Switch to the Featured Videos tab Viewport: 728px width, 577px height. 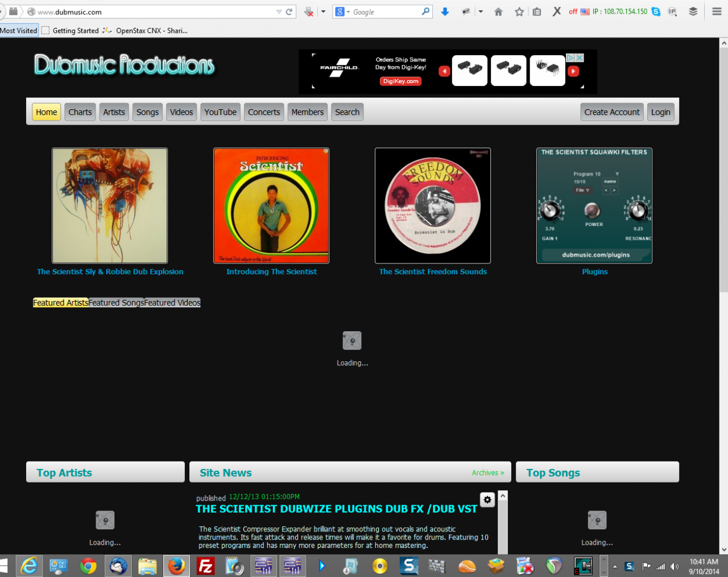[x=172, y=303]
